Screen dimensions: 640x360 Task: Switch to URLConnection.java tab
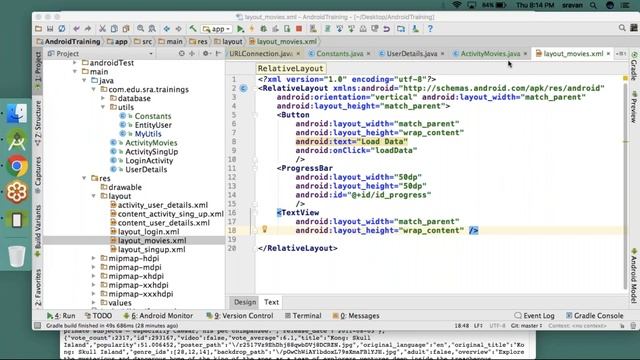260,53
